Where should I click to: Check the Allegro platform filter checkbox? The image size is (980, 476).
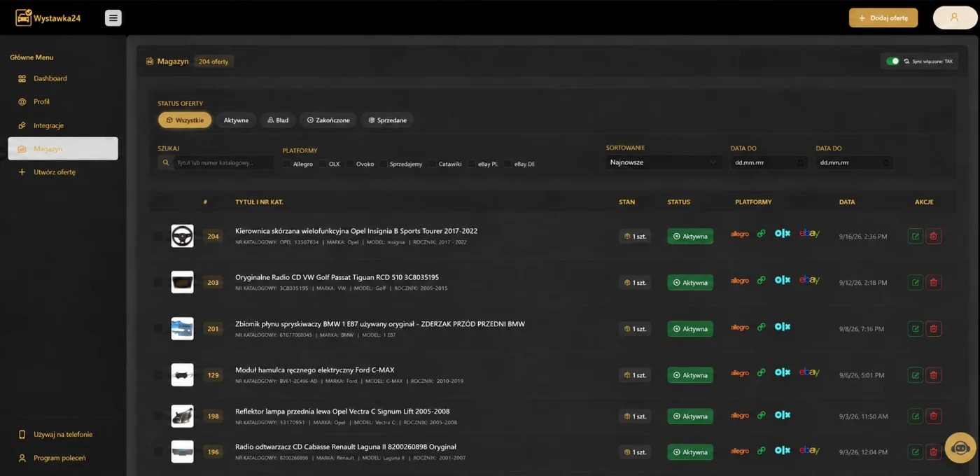coord(286,164)
